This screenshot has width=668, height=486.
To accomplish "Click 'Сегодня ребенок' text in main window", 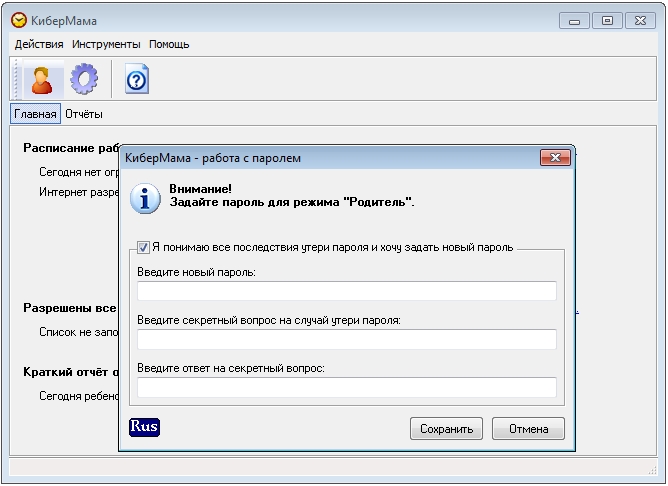I will (79, 396).
